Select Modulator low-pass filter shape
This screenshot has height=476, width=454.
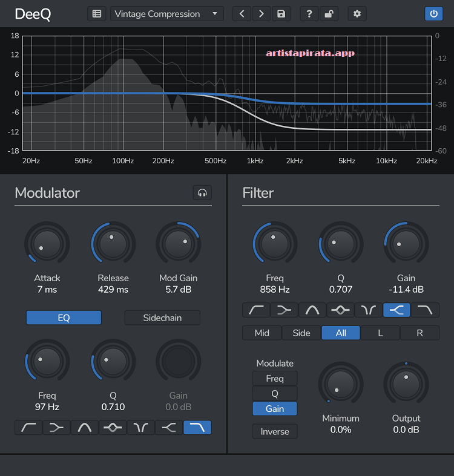[x=197, y=428]
